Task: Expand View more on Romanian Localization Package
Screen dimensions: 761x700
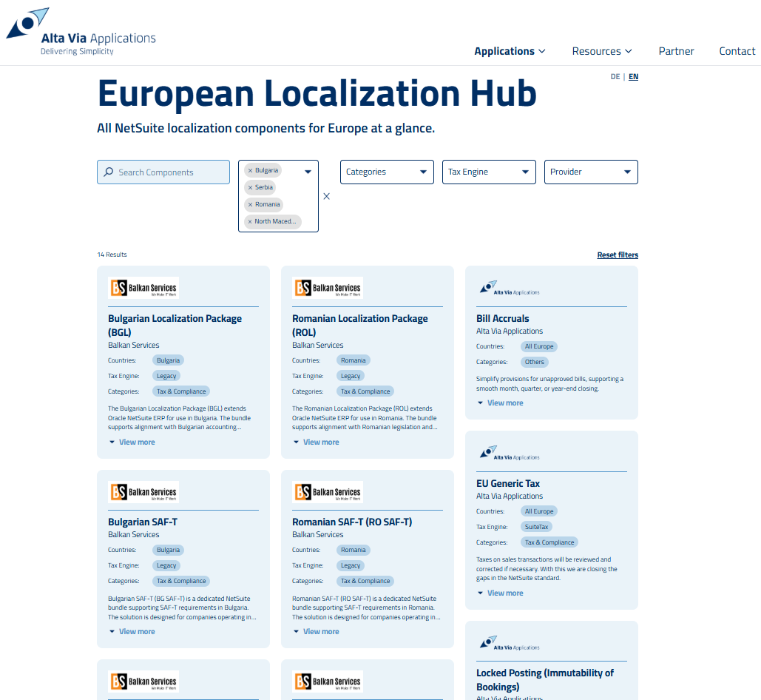Action: coord(316,442)
